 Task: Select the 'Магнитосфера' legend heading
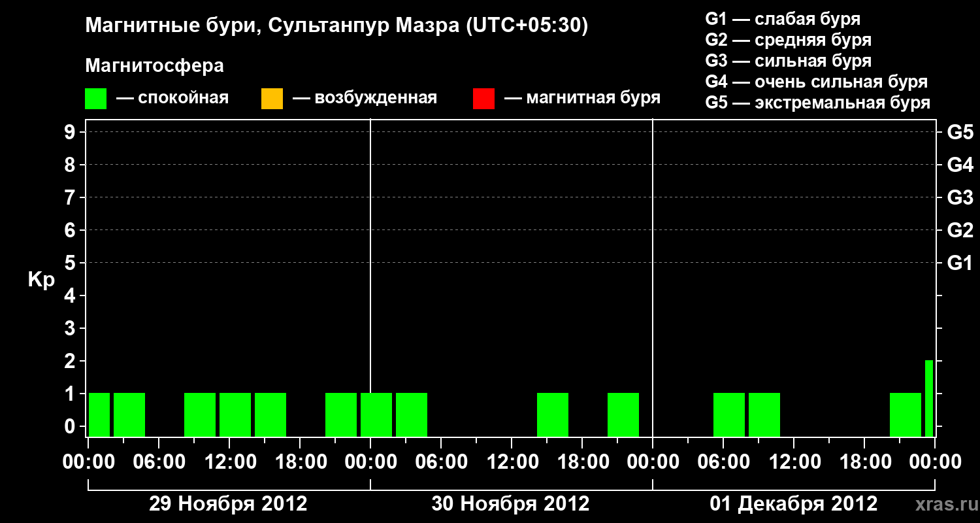[x=155, y=66]
